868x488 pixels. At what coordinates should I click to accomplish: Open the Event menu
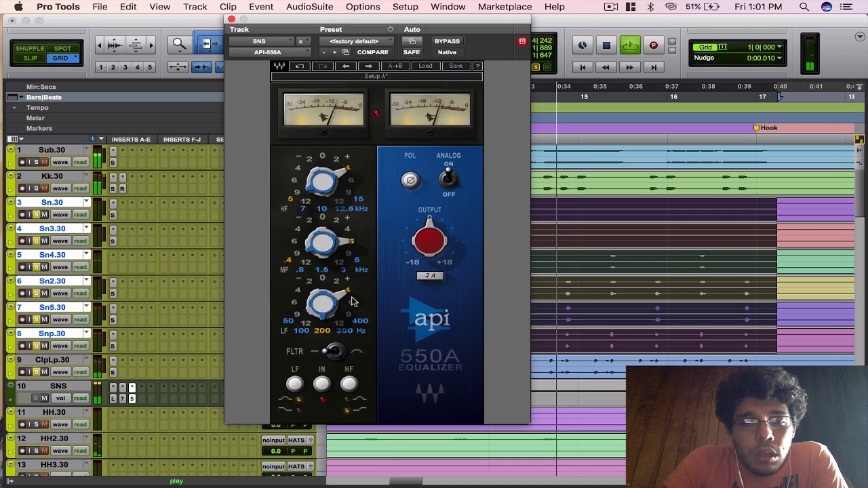(x=261, y=7)
